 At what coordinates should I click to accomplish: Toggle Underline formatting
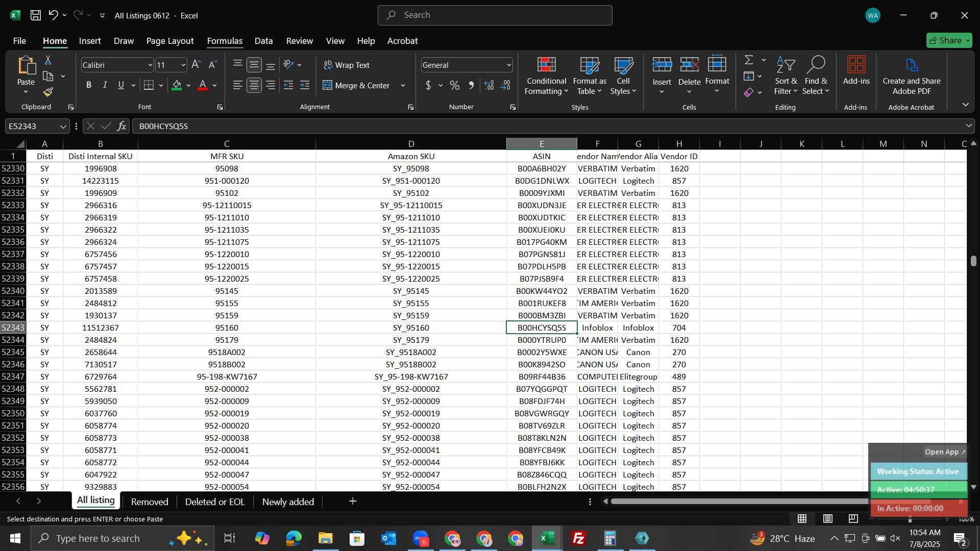[x=121, y=85]
